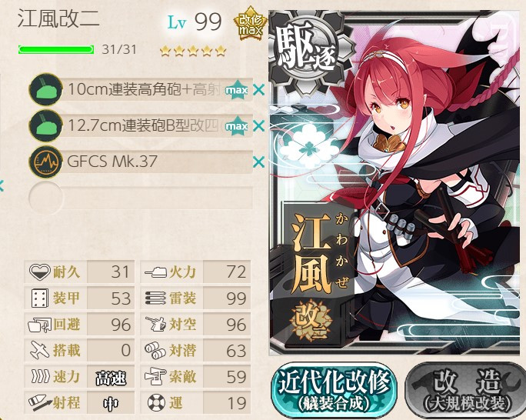Click the 運 luck lifebuoy icon

coord(156,402)
